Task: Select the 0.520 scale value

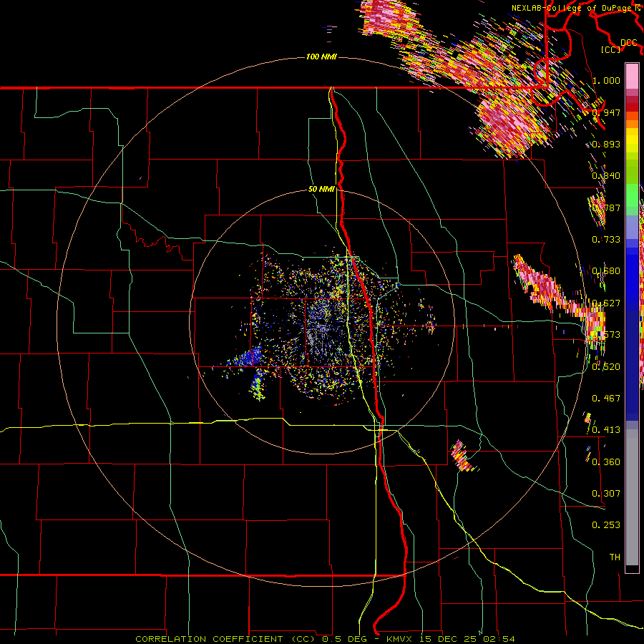Action: 606,367
